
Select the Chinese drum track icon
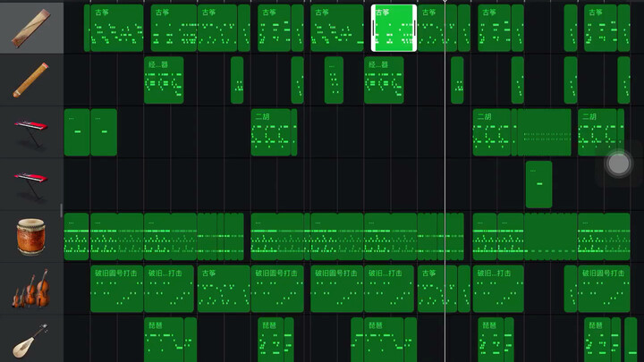click(30, 236)
